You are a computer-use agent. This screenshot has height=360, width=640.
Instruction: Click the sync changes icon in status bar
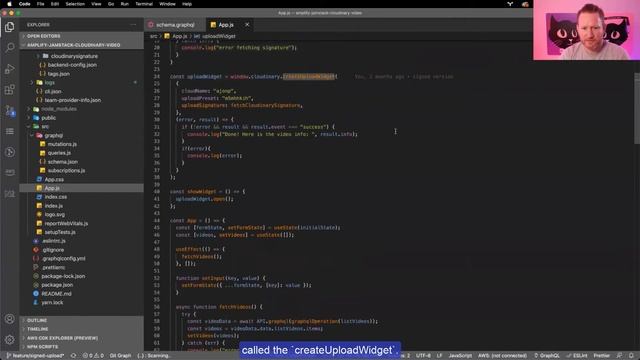tap(73, 356)
